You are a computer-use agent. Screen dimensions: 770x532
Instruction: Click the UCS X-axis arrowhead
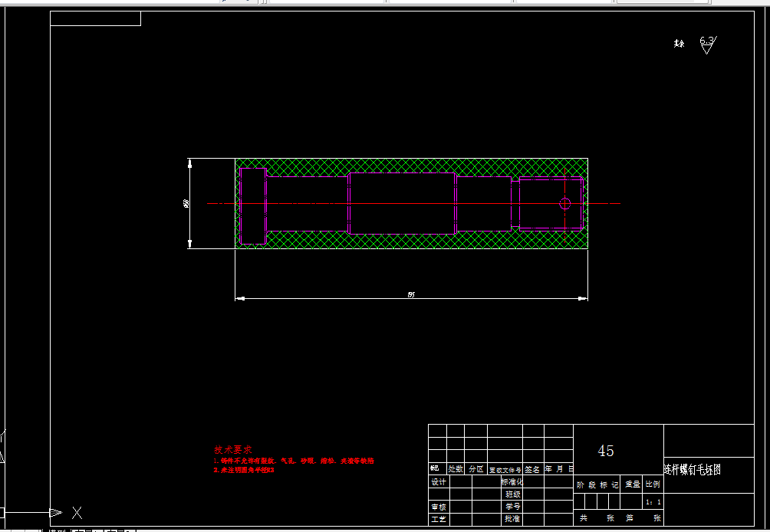[x=55, y=513]
